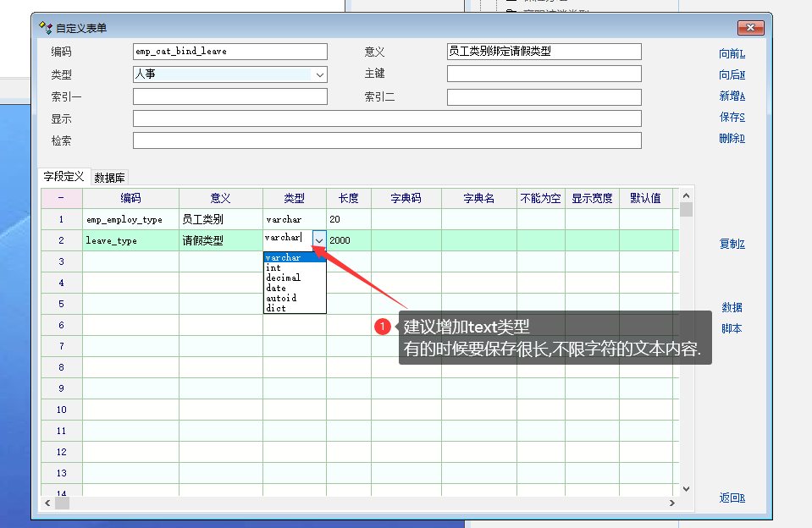Pick 'dict' option in the type list
Viewport: 812px width, 528px height.
[276, 308]
